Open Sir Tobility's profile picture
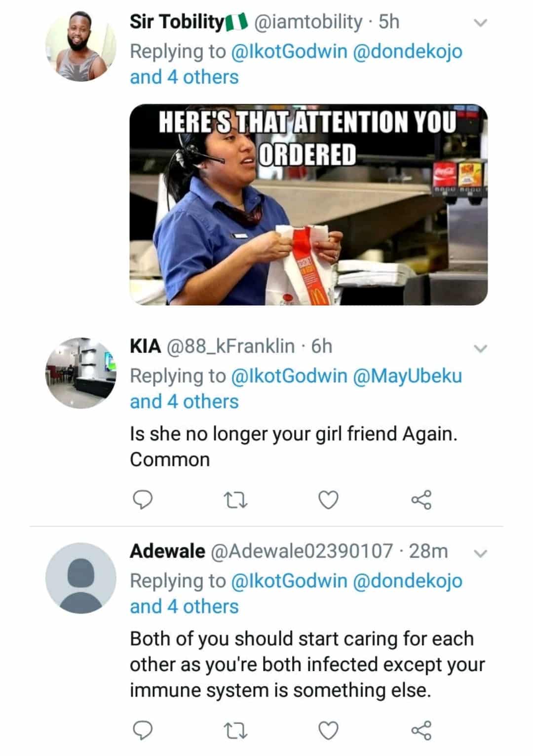533x756 pixels. (x=80, y=46)
